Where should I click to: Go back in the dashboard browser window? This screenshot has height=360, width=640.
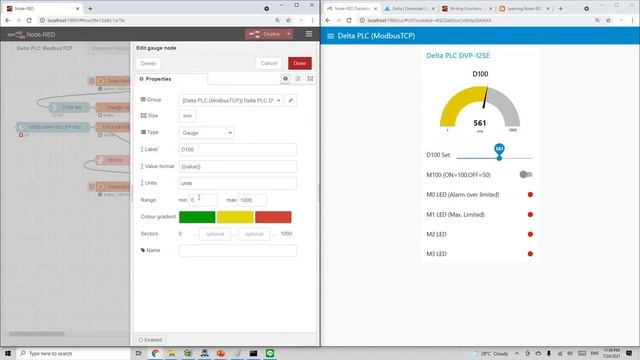pyautogui.click(x=328, y=20)
